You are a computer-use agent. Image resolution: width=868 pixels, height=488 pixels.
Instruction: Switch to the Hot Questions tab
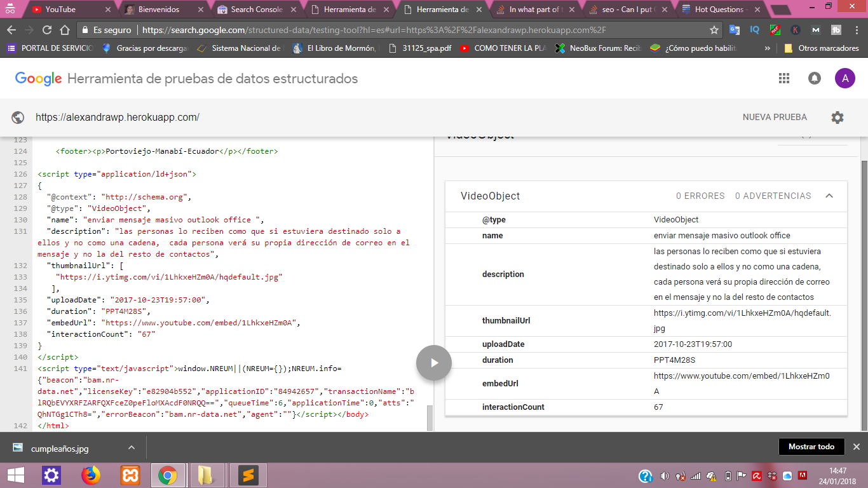coord(720,10)
